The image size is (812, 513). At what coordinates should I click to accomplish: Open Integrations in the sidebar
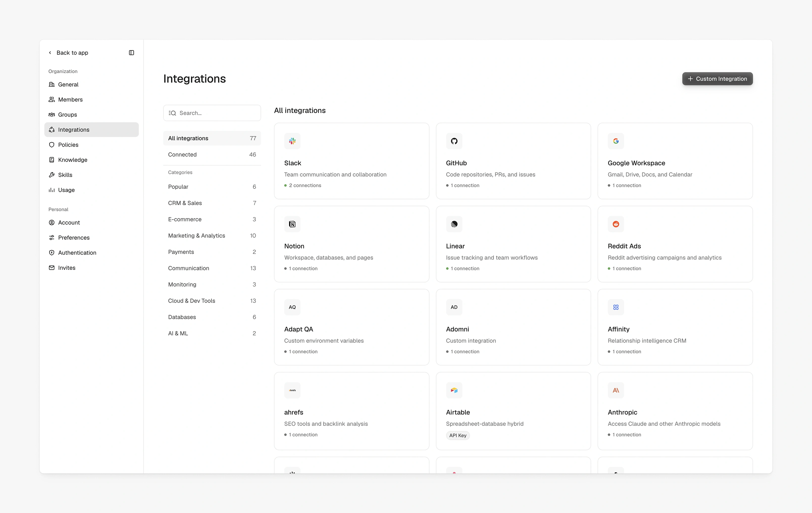pyautogui.click(x=91, y=129)
